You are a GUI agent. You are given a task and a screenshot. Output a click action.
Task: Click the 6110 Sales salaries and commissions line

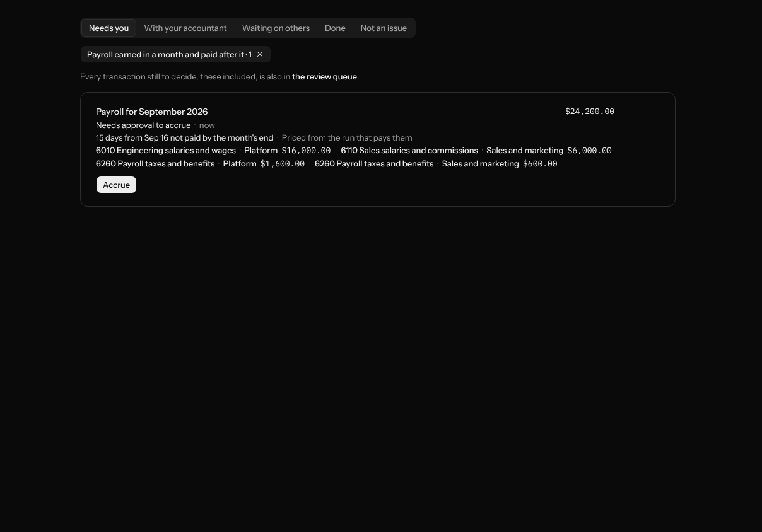409,151
